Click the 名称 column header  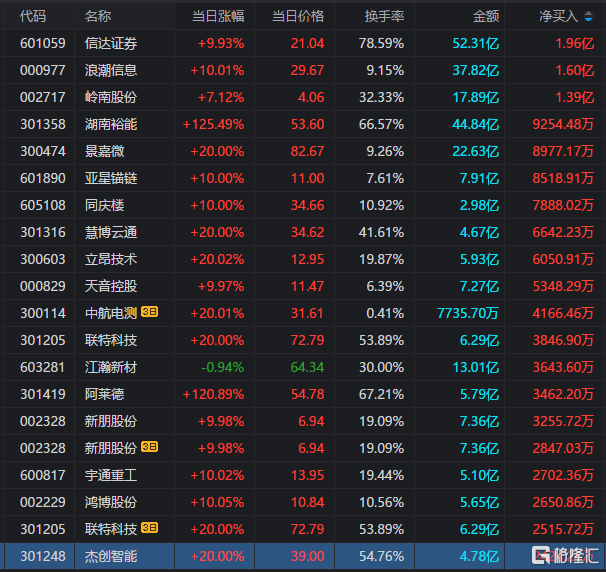tap(98, 17)
